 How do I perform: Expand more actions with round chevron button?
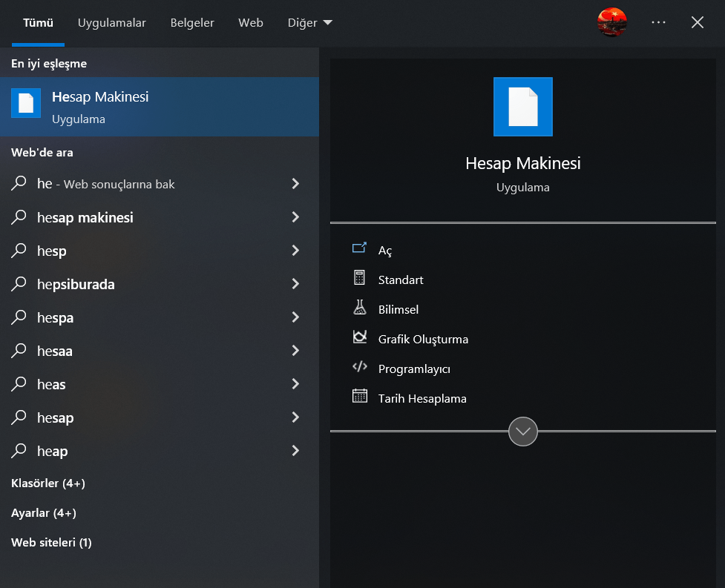[523, 432]
